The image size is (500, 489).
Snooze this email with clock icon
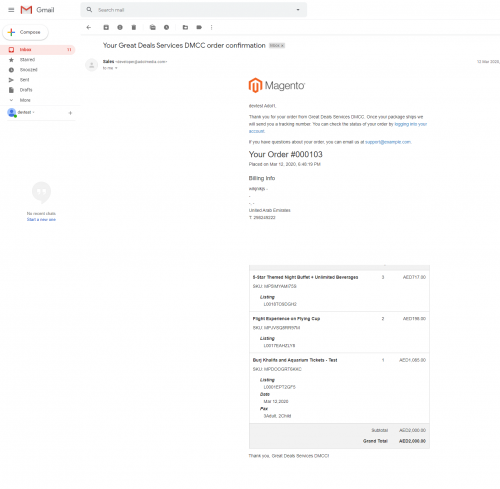[x=166, y=27]
